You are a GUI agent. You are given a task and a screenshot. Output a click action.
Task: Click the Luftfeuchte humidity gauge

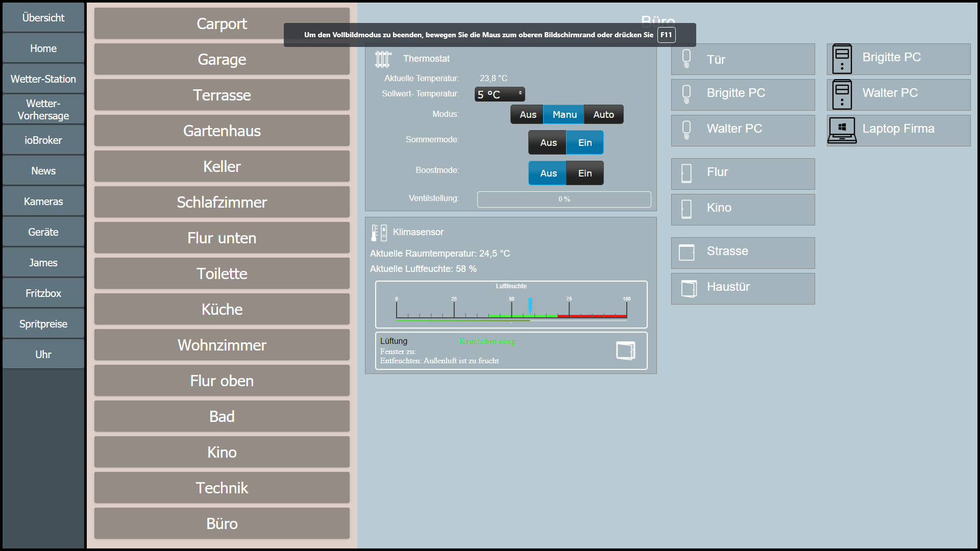pos(511,305)
